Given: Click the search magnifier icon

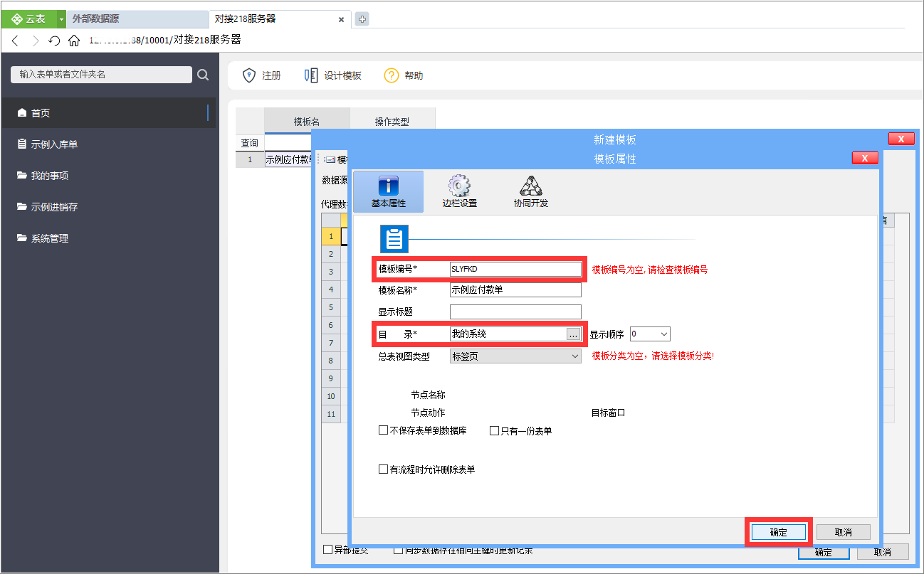Looking at the screenshot, I should coord(203,75).
